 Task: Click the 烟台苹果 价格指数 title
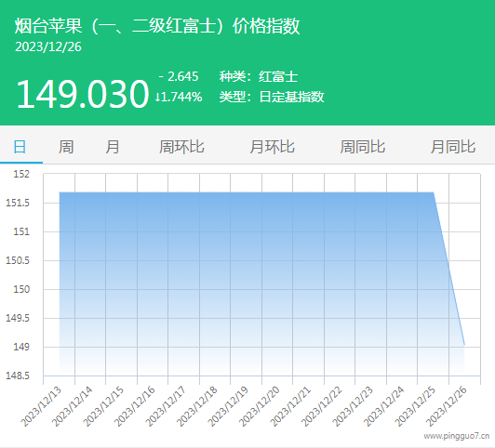157,26
